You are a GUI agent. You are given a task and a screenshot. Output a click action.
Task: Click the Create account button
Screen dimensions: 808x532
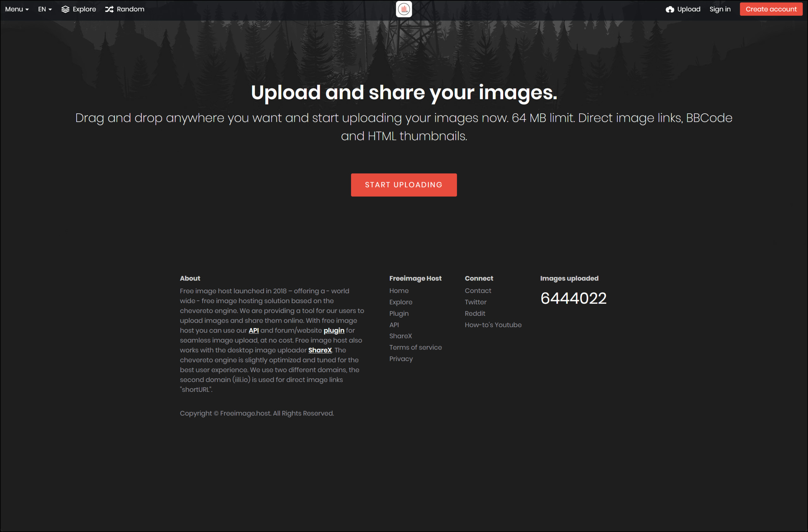click(771, 9)
